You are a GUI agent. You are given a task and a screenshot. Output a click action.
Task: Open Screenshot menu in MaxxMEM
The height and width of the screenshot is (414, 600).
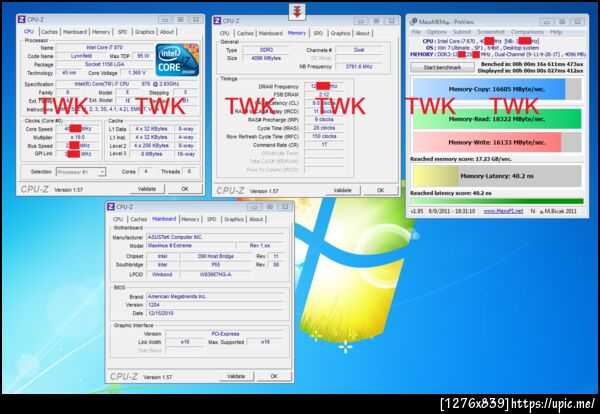[491, 32]
